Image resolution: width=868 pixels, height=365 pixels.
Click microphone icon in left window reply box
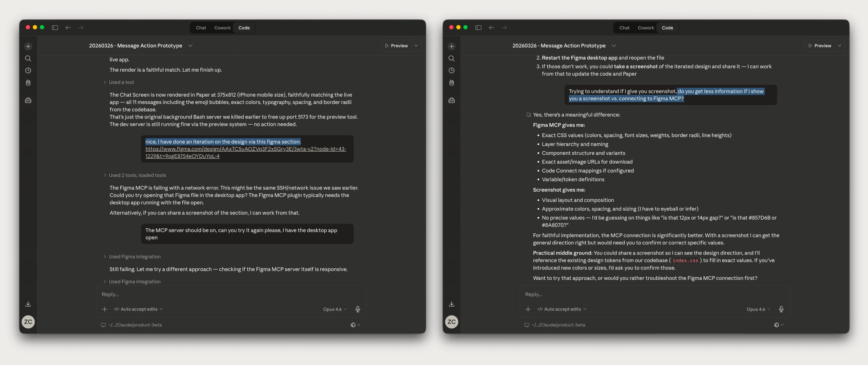(x=358, y=309)
